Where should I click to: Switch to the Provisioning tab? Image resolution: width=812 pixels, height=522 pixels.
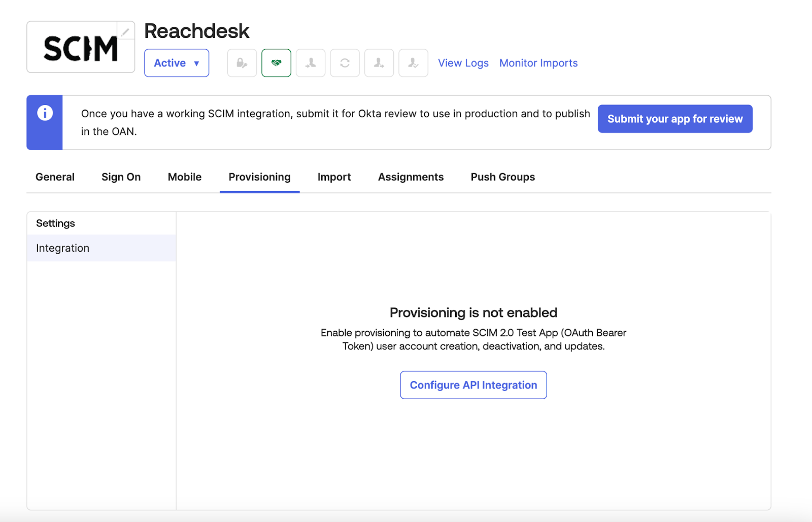click(x=259, y=177)
